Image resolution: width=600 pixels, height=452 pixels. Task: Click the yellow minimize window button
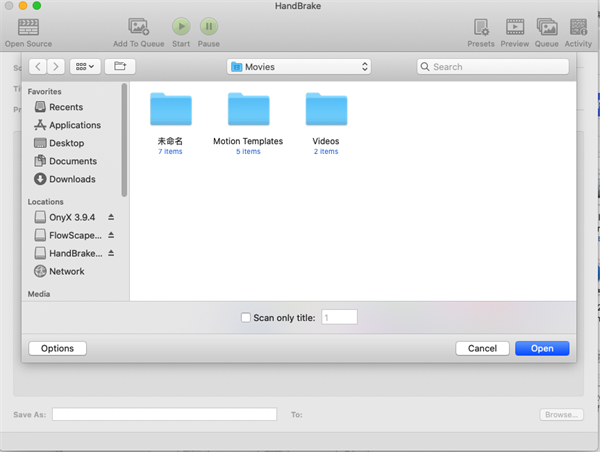point(23,5)
